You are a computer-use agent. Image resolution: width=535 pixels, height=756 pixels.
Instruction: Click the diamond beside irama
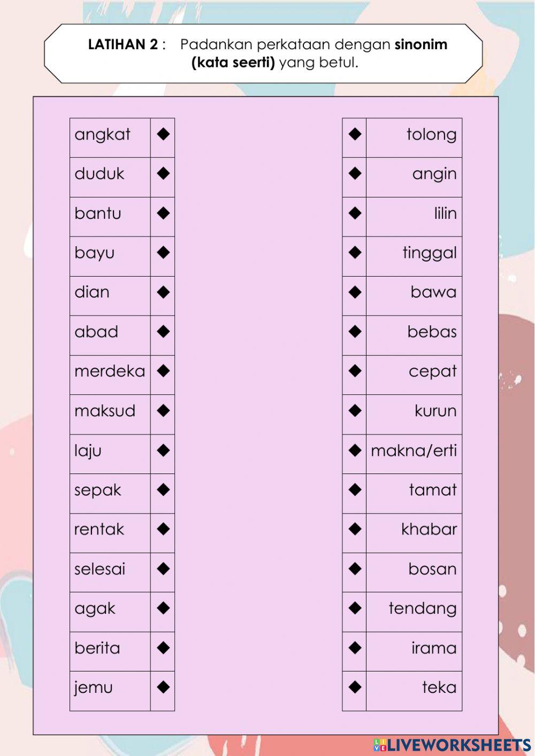[x=355, y=648]
